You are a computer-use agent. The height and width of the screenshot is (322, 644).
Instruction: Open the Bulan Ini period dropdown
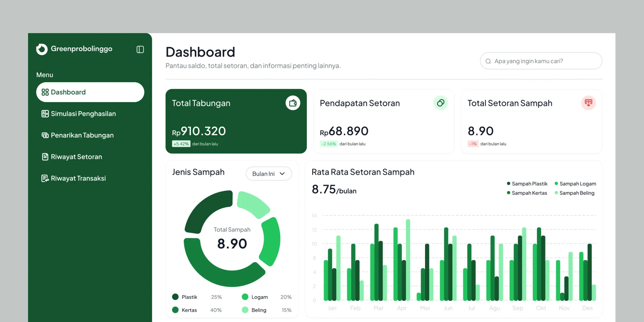(269, 174)
